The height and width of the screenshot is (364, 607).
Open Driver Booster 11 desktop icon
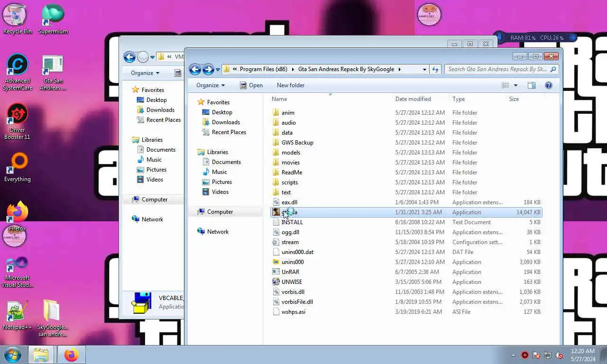[x=18, y=121]
